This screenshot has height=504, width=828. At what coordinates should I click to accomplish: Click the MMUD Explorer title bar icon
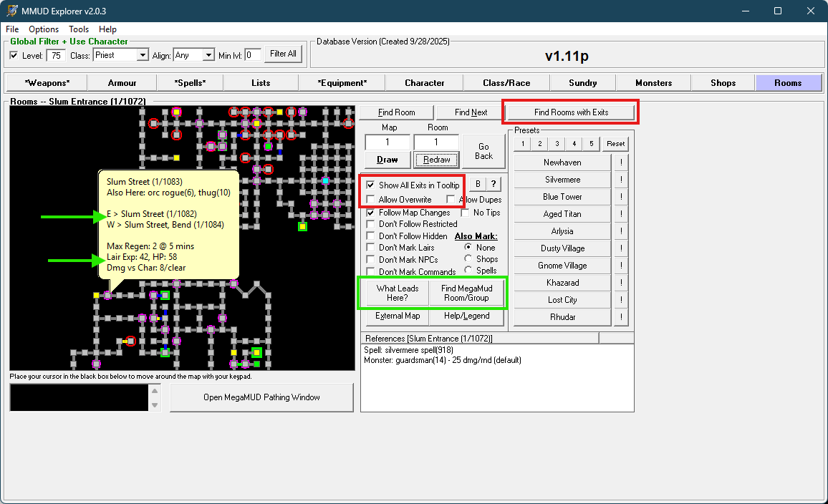pos(12,11)
